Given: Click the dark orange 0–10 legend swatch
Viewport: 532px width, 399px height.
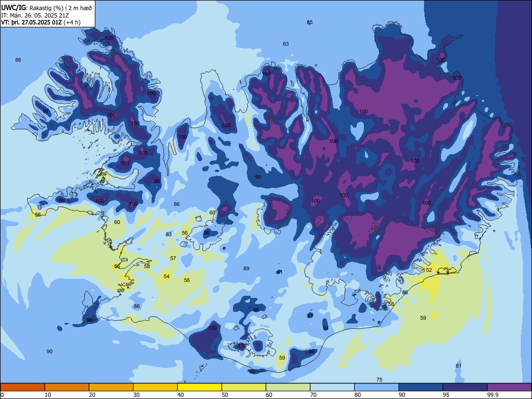Looking at the screenshot, I should tap(22, 387).
